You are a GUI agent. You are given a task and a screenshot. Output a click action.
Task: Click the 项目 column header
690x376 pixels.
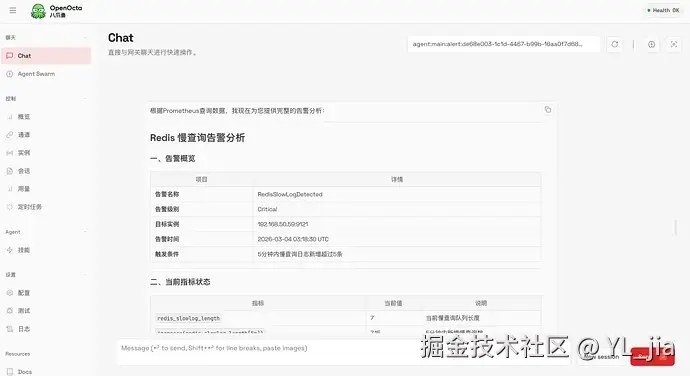[202, 179]
